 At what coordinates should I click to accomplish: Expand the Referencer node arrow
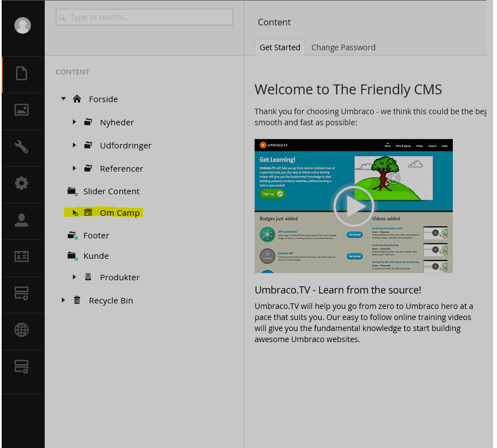74,168
